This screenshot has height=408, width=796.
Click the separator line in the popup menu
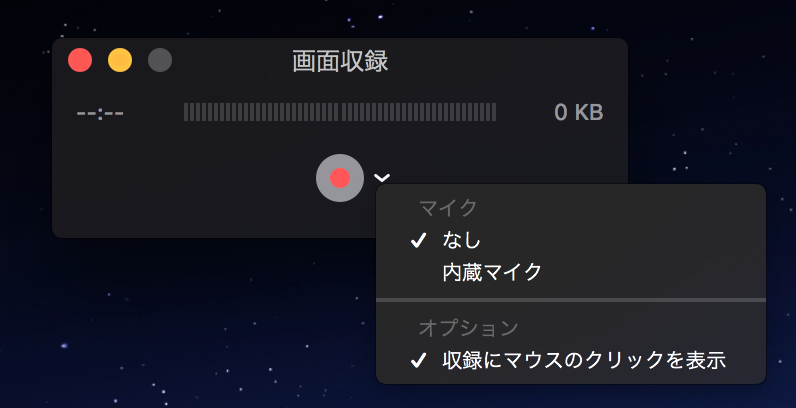(x=571, y=300)
